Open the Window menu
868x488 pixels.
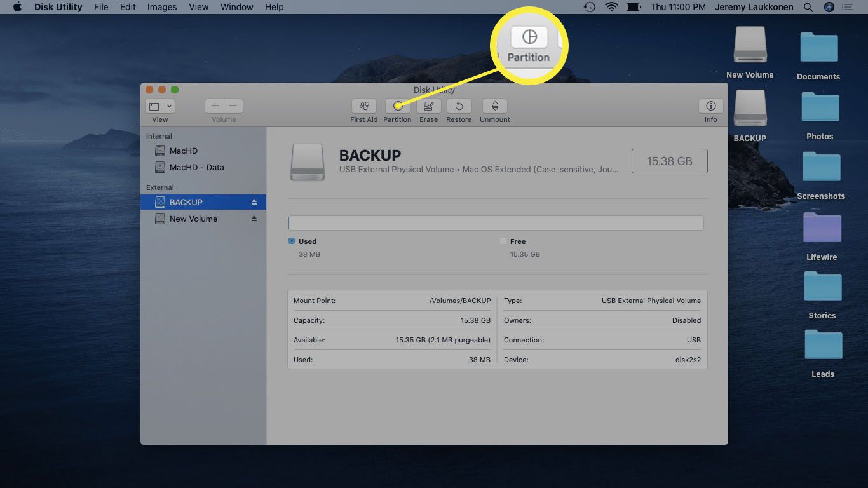tap(237, 7)
